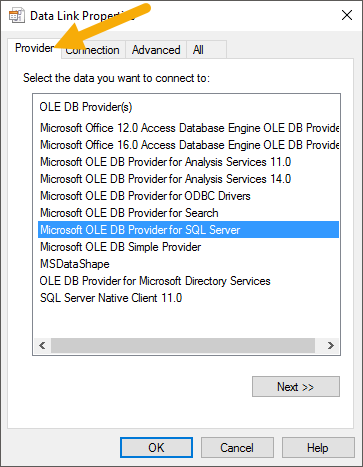The image size is (363, 467).
Task: Click the Cancel button
Action: coord(237,448)
